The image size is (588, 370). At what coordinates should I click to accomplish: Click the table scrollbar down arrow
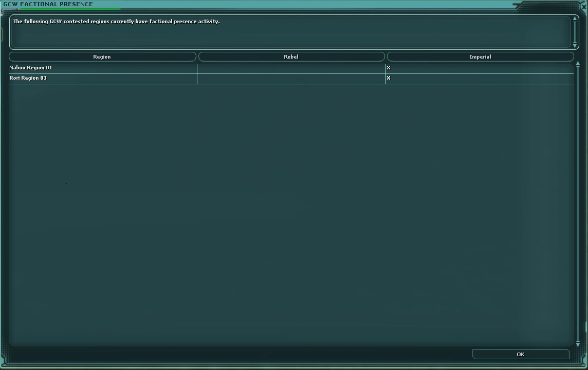point(578,344)
